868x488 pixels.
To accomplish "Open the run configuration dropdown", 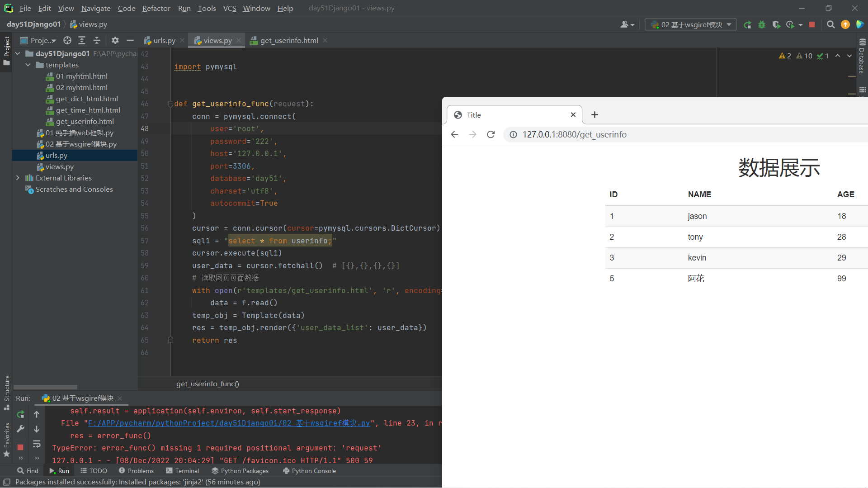I will tap(691, 25).
